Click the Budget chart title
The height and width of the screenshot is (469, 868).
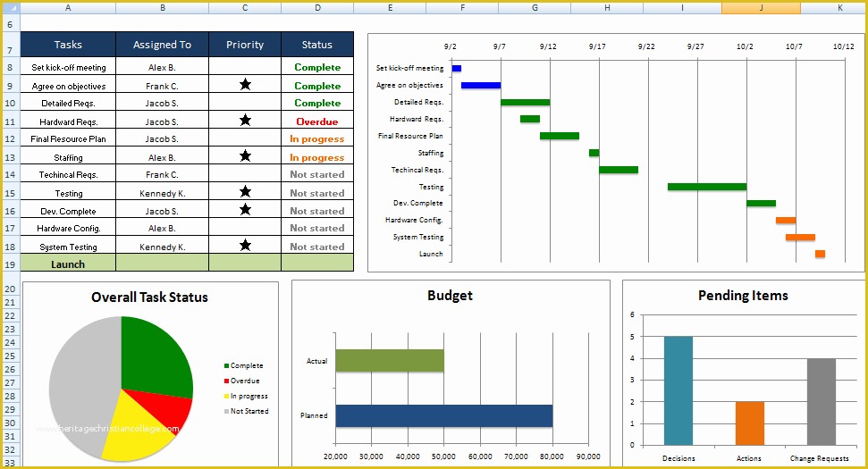(x=450, y=296)
